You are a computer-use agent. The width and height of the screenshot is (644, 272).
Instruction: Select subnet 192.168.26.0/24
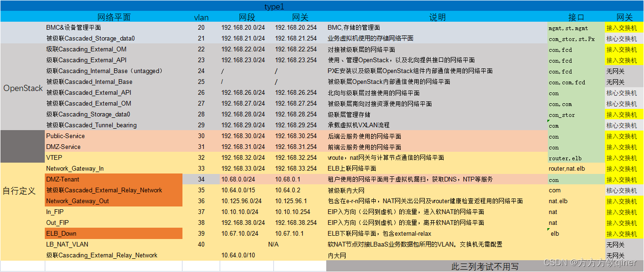coord(247,93)
